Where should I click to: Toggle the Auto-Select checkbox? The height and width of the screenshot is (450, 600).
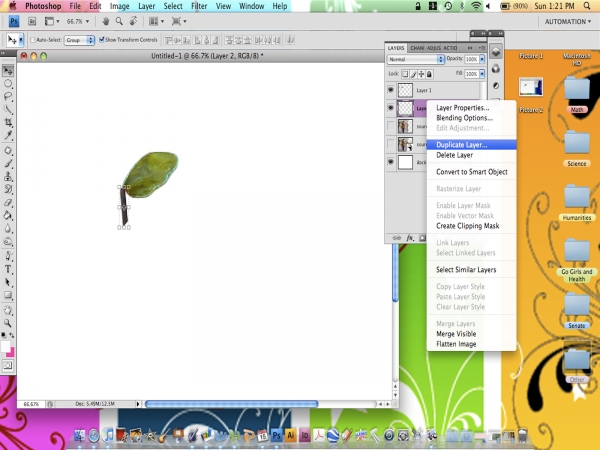point(33,40)
